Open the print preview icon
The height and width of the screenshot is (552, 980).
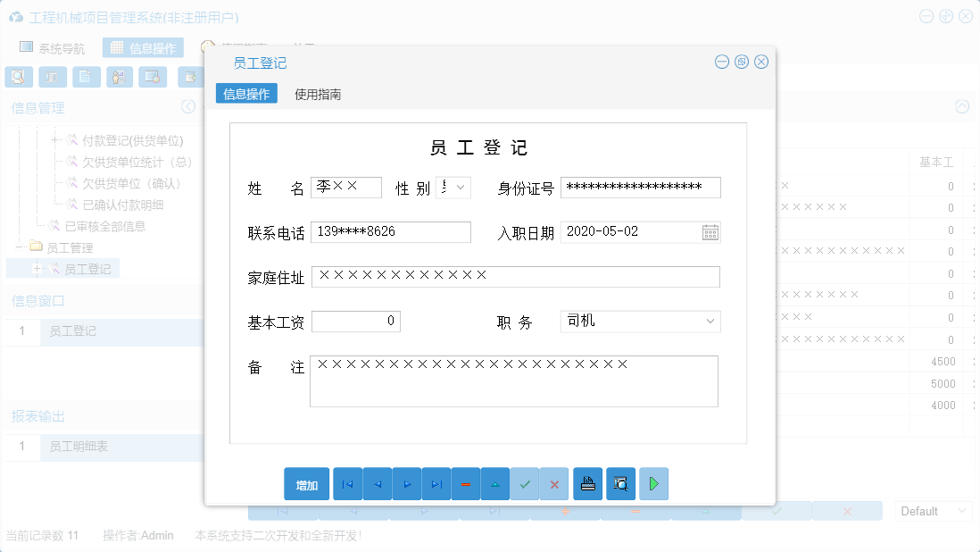pos(621,483)
